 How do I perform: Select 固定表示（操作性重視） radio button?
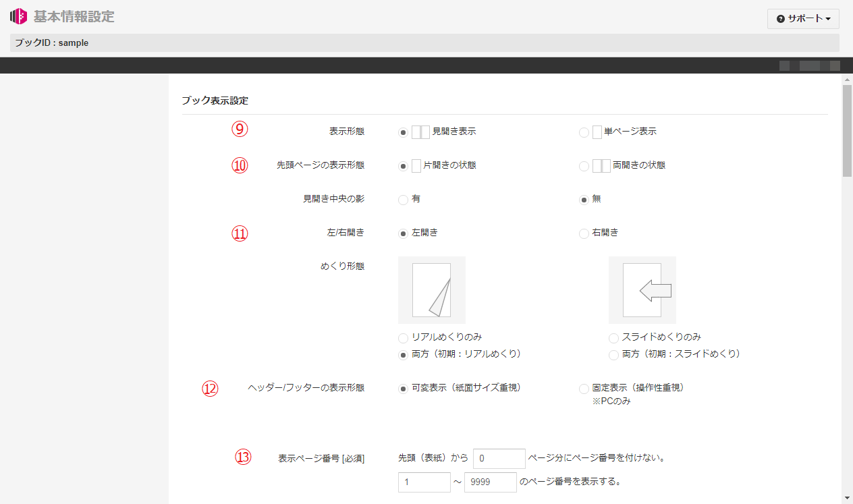584,389
